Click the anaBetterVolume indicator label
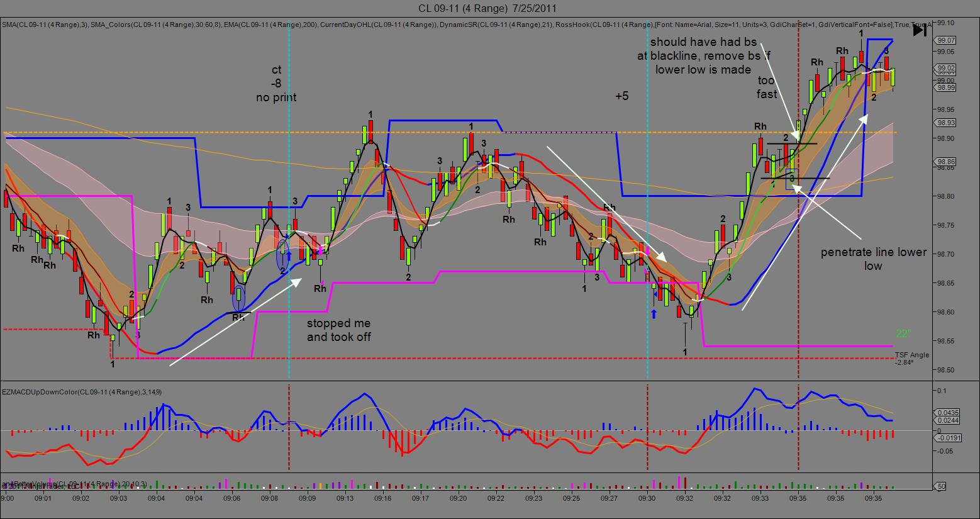This screenshot has height=519, width=980. point(74,483)
